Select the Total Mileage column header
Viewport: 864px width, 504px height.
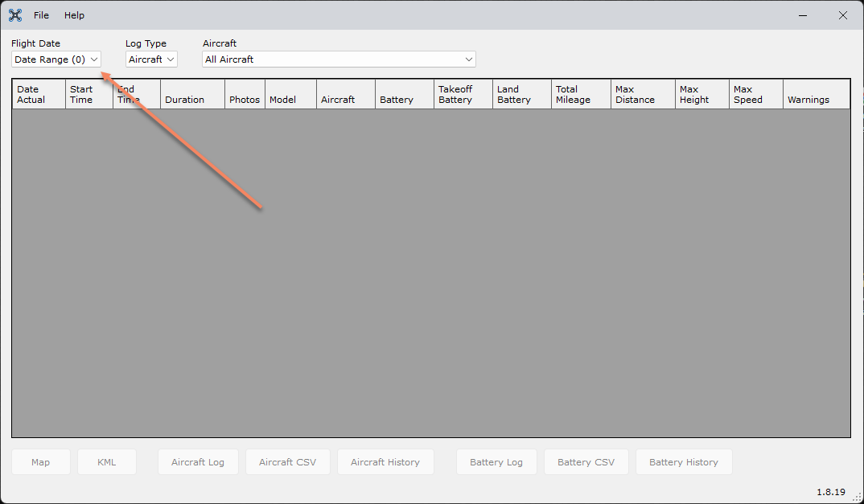(580, 94)
